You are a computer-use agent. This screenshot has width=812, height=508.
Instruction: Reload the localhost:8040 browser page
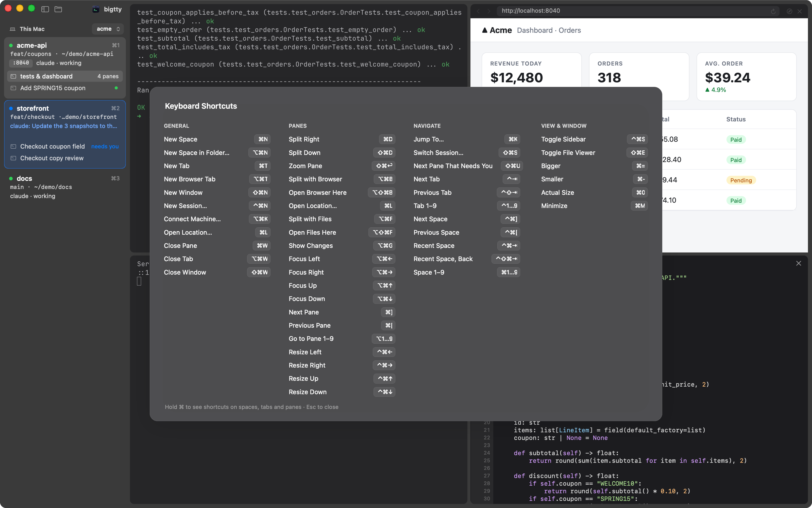point(773,11)
